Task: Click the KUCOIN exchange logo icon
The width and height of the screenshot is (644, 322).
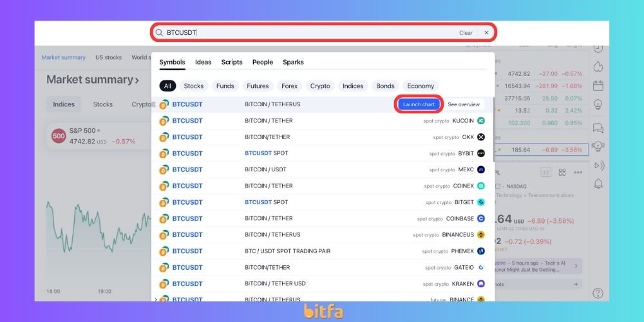Action: tap(481, 121)
